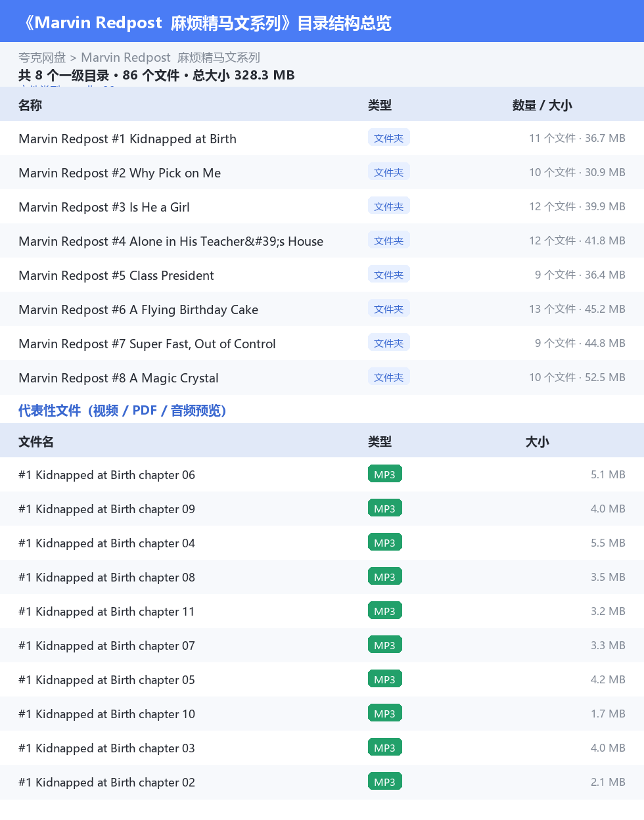Click '12 个文件 · 39.9 MB' size cell
This screenshot has height=820, width=644.
coord(577,206)
